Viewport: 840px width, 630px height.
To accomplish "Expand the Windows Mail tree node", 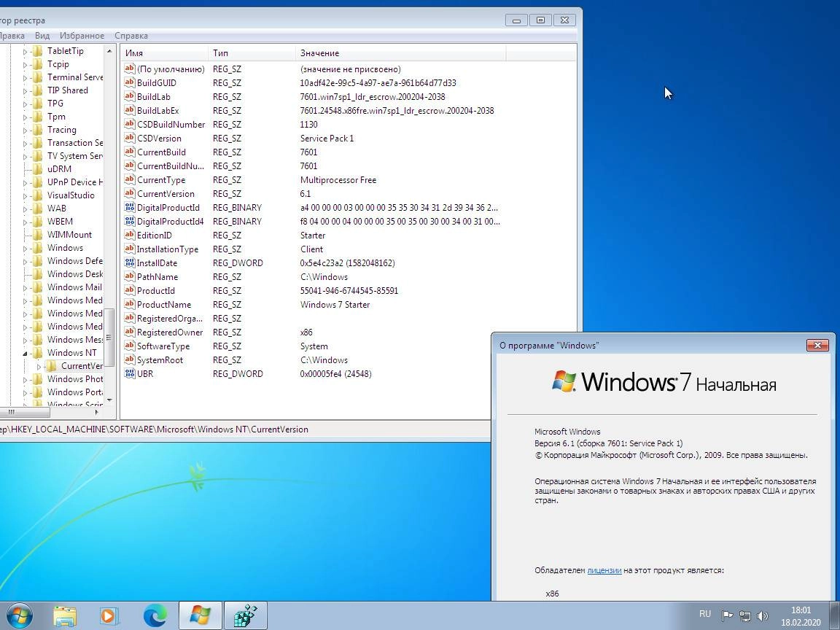I will click(25, 288).
